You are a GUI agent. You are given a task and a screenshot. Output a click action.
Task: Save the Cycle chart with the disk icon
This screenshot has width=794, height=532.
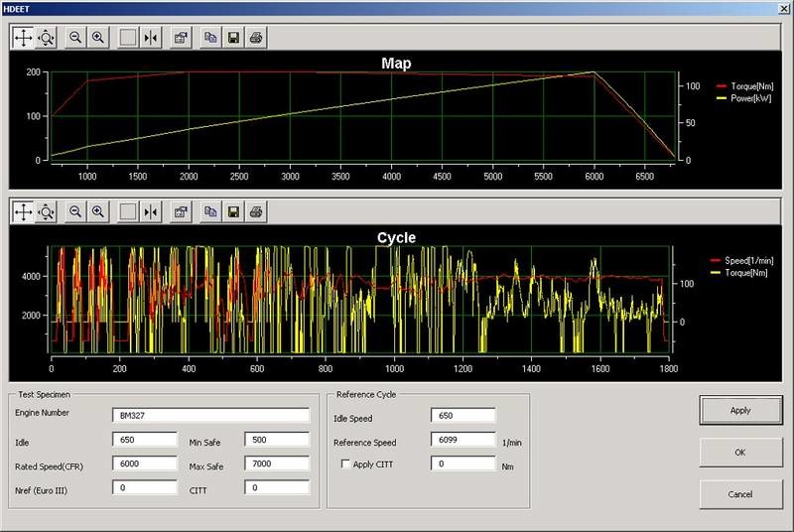[233, 212]
